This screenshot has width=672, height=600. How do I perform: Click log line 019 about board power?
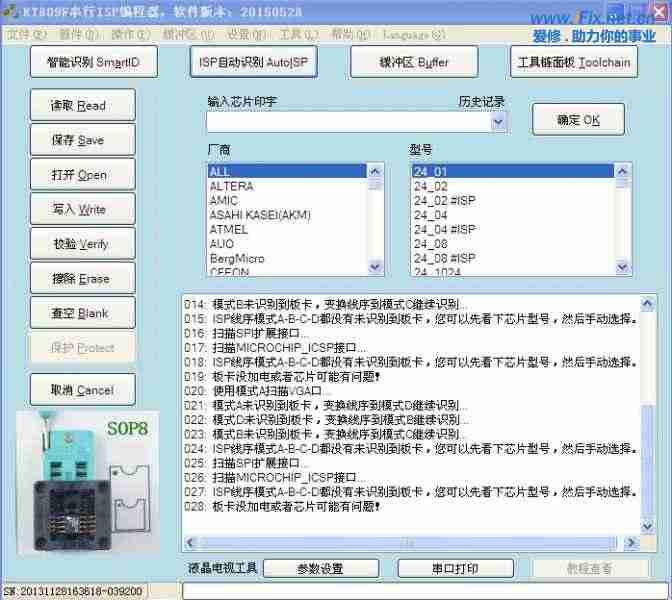[282, 377]
